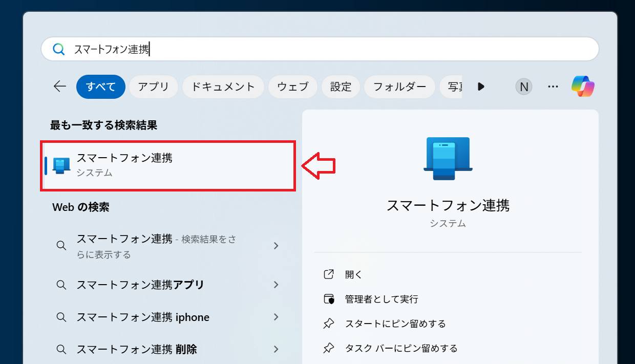
Task: Select the N account profile icon
Action: 523,86
